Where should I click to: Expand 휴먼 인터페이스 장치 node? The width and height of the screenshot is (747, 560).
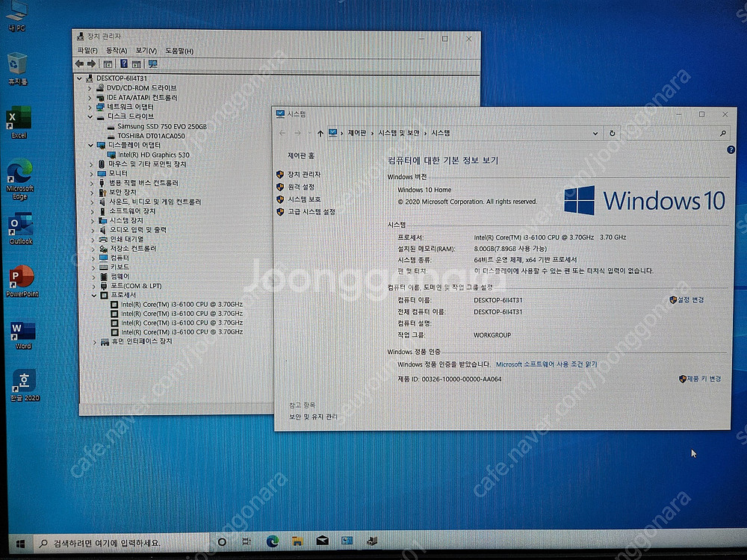(x=94, y=342)
